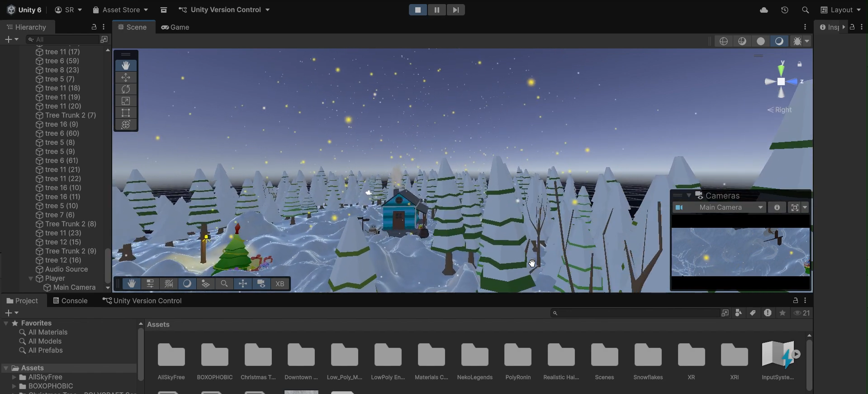Select the Rotate tool
This screenshot has height=394, width=868.
click(126, 89)
